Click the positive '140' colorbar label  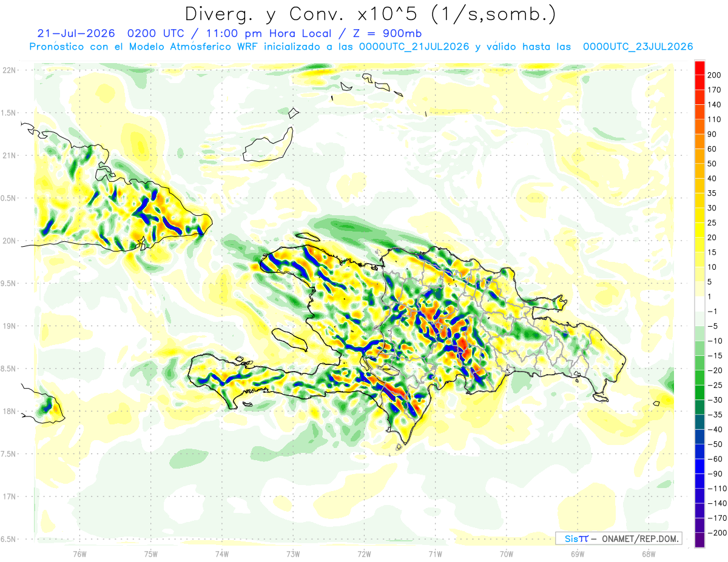tap(715, 104)
